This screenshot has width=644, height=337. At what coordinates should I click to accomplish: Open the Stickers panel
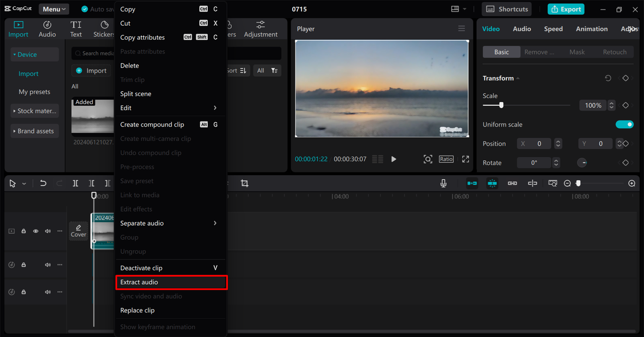click(x=104, y=29)
